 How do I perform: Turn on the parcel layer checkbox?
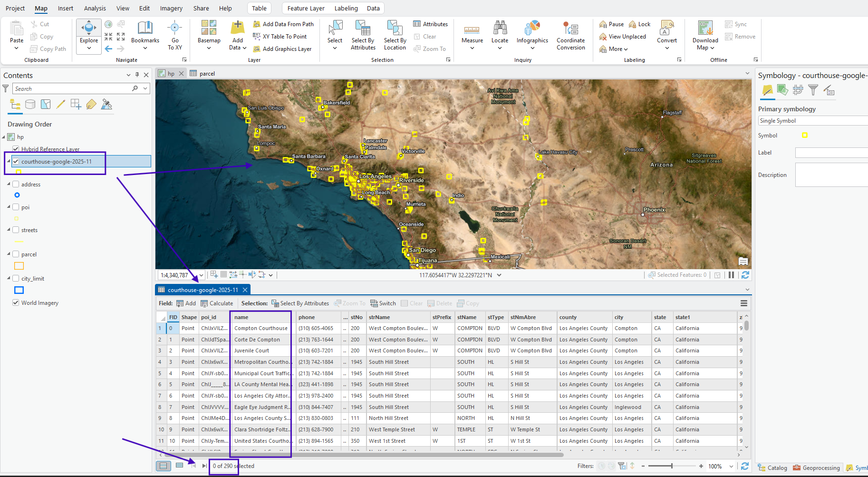coord(16,254)
